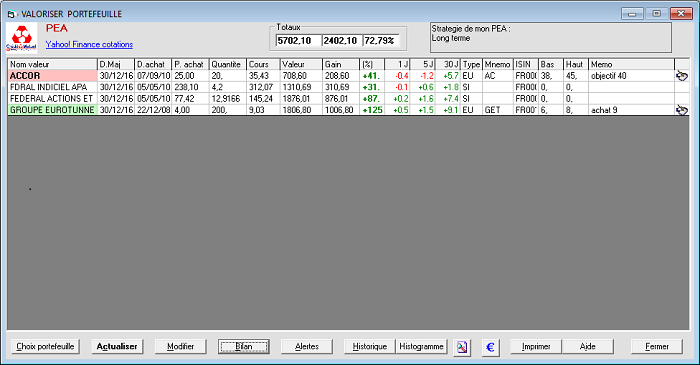Minimize the VALORISER PORTEFEUILLE window
The height and width of the screenshot is (365, 700).
pos(632,14)
